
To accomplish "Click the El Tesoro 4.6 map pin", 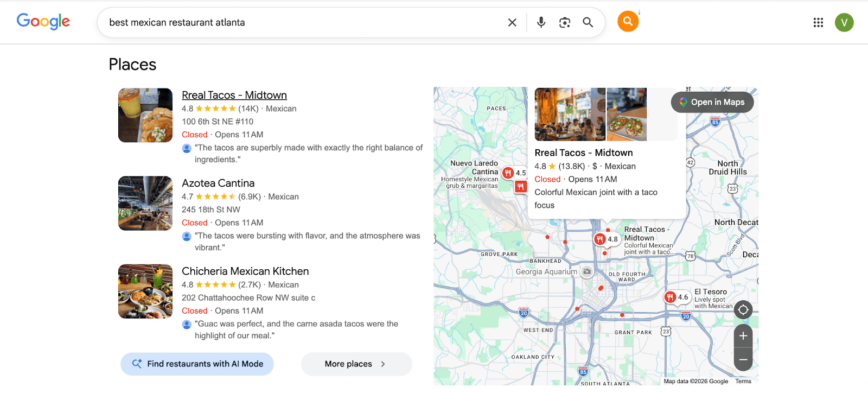I will (x=676, y=297).
